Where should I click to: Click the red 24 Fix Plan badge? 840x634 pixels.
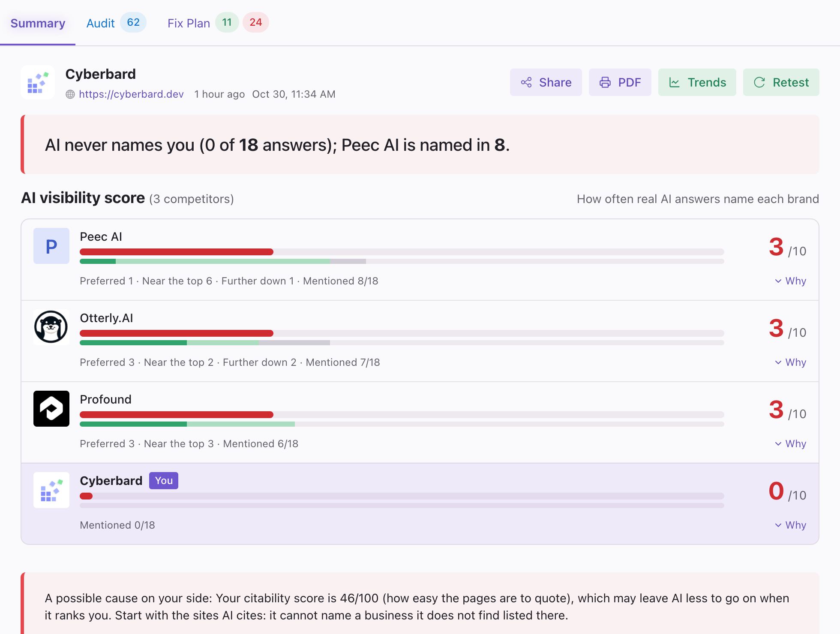[256, 22]
